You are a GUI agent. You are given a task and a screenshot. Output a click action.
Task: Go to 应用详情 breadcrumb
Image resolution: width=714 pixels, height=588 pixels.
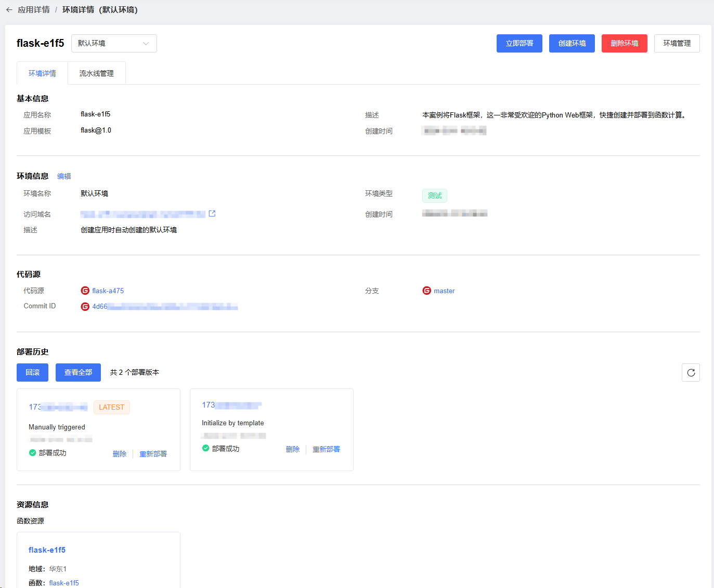pyautogui.click(x=34, y=10)
